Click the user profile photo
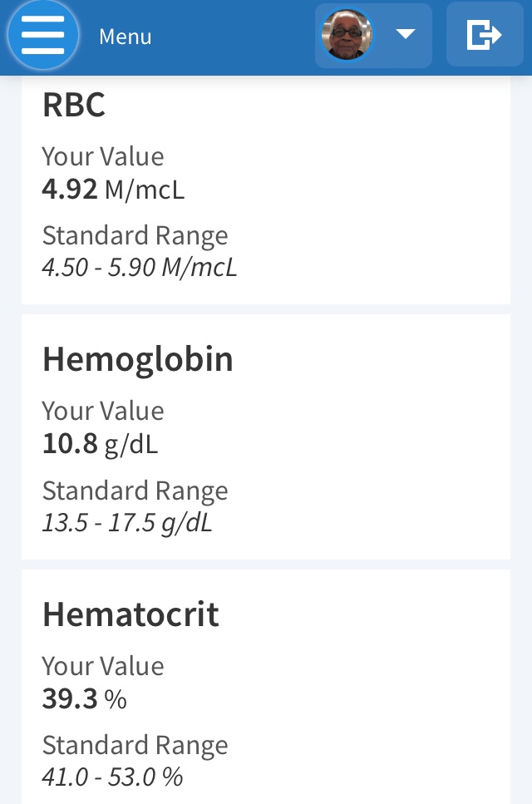The height and width of the screenshot is (804, 532). (347, 35)
